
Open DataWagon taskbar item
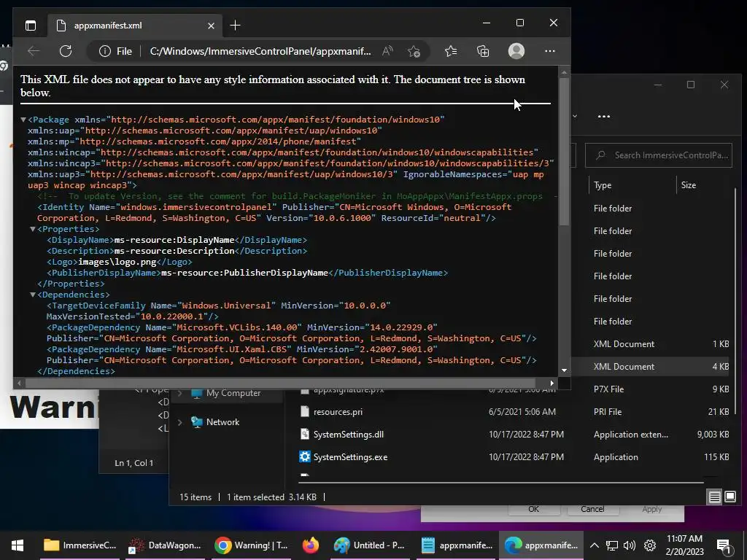165,545
